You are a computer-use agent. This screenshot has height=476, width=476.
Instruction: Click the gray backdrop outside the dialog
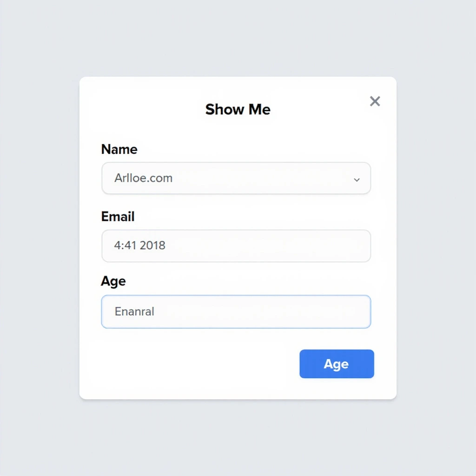coord(42,232)
